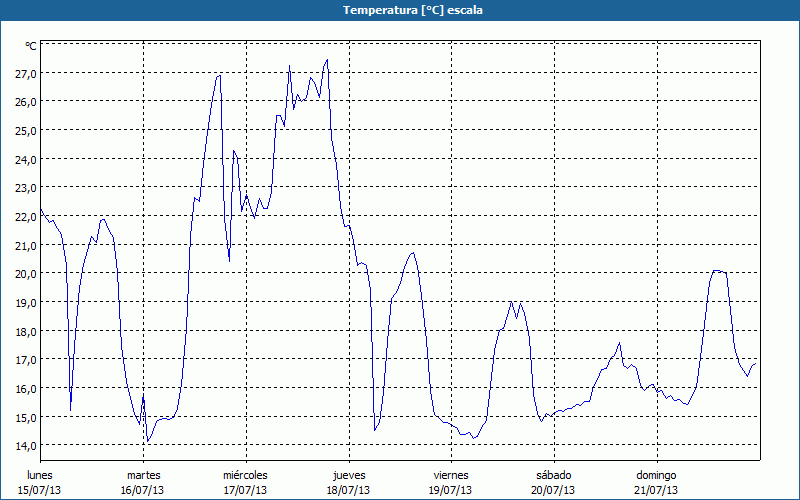This screenshot has width=800, height=500.
Task: Click the °C unit label above the axis
Action: [x=31, y=46]
